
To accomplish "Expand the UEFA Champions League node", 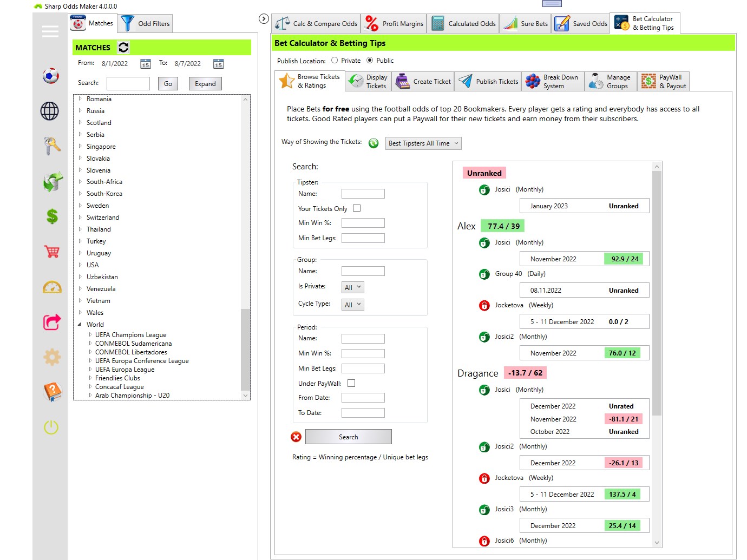I will point(90,335).
